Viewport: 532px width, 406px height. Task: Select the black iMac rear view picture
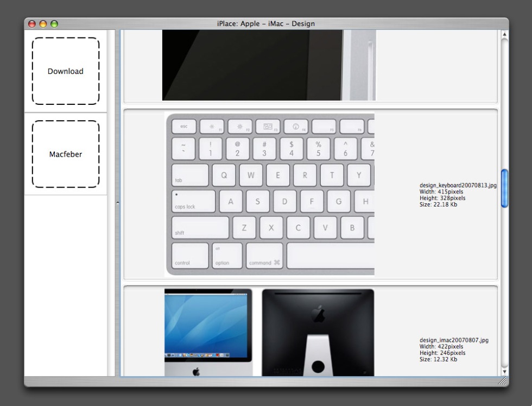pyautogui.click(x=318, y=332)
